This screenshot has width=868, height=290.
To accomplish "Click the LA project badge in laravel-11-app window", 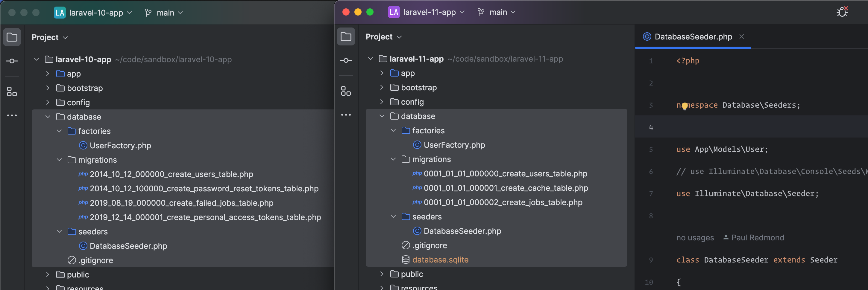I will pyautogui.click(x=394, y=12).
